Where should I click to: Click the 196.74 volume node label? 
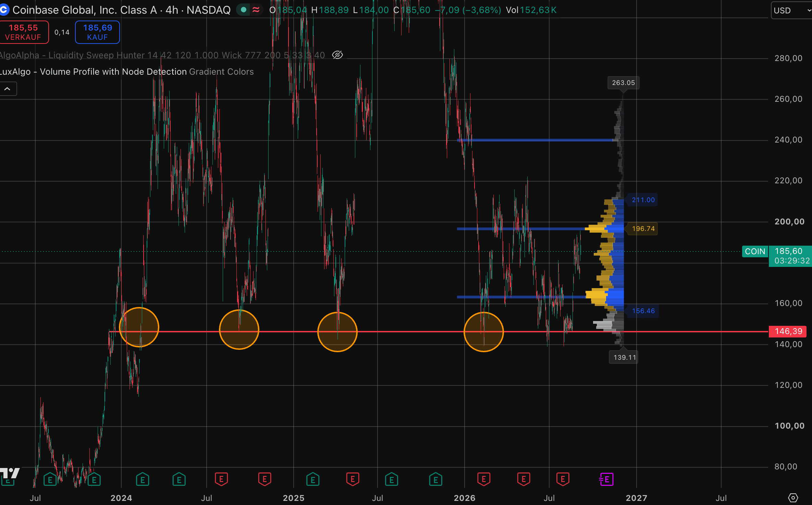pos(643,229)
